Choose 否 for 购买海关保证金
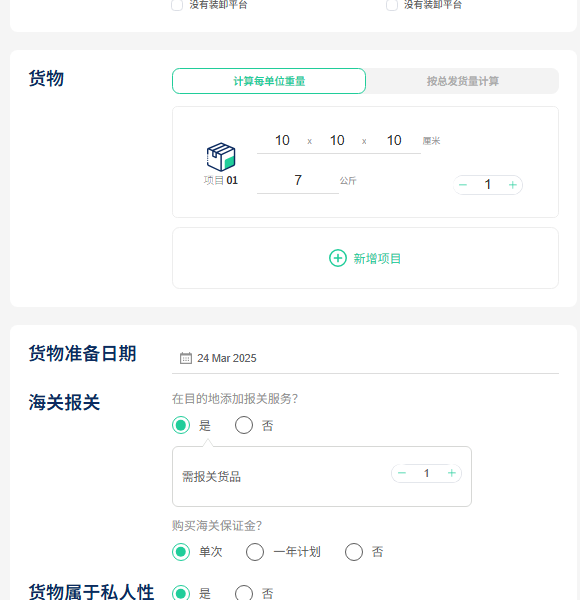 click(354, 552)
